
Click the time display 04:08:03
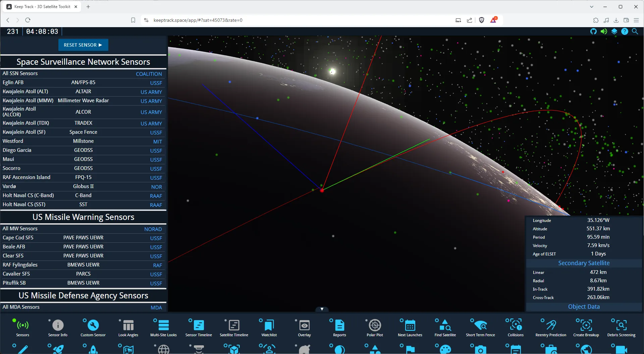[42, 32]
